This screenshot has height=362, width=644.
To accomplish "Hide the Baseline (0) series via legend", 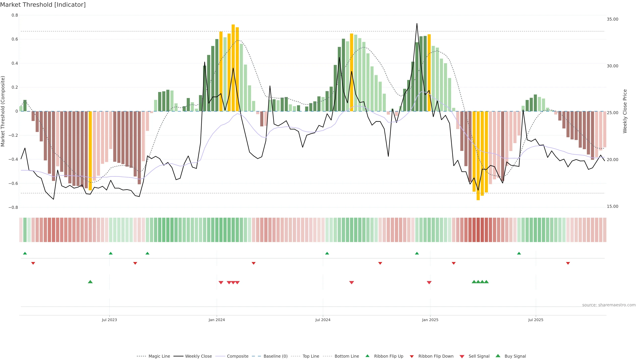I will (x=275, y=356).
